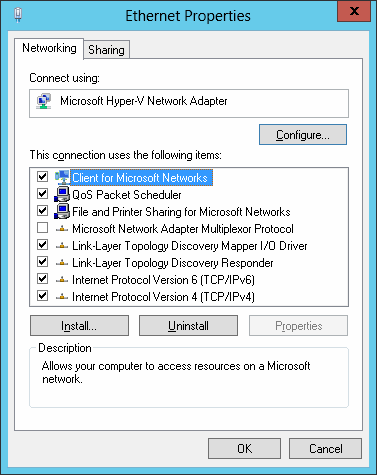Uncheck QoS Packet Scheduler checkbox
The width and height of the screenshot is (377, 475).
[42, 194]
